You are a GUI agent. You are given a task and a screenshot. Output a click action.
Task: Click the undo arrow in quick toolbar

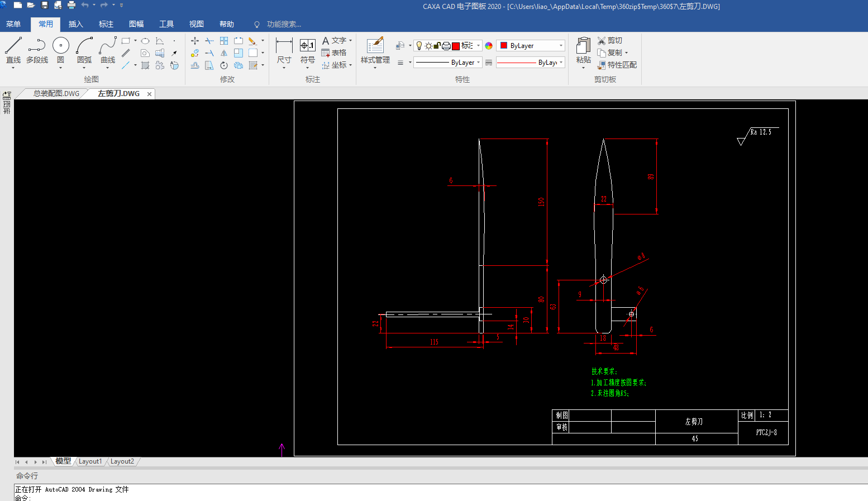pyautogui.click(x=85, y=5)
